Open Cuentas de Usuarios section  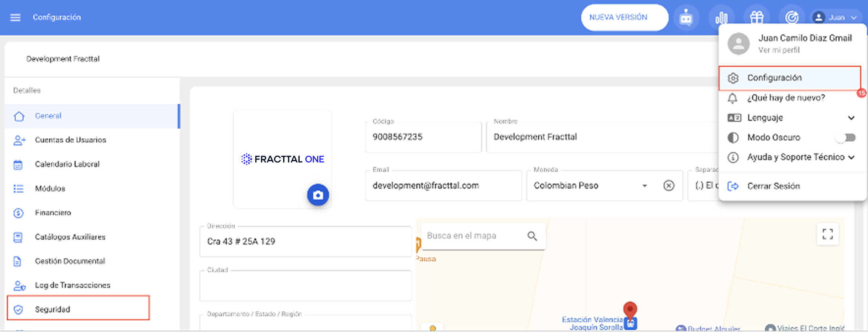pyautogui.click(x=92, y=140)
